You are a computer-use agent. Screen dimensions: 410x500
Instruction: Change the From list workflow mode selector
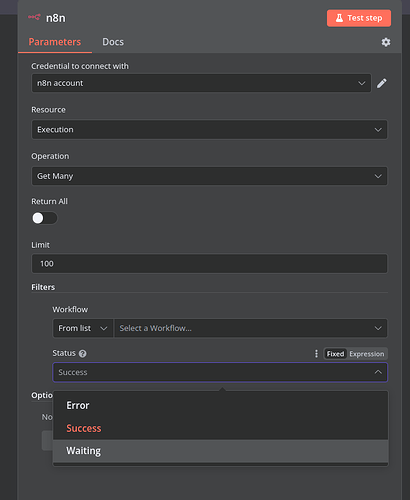83,328
